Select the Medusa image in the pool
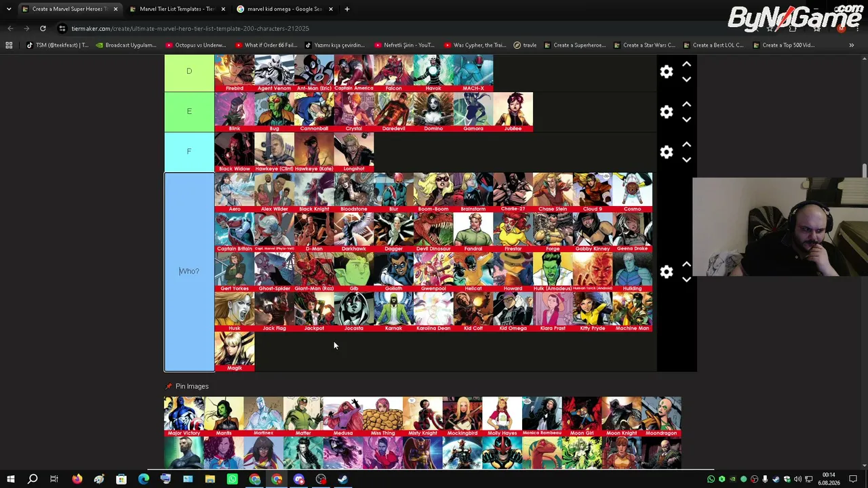 [343, 416]
